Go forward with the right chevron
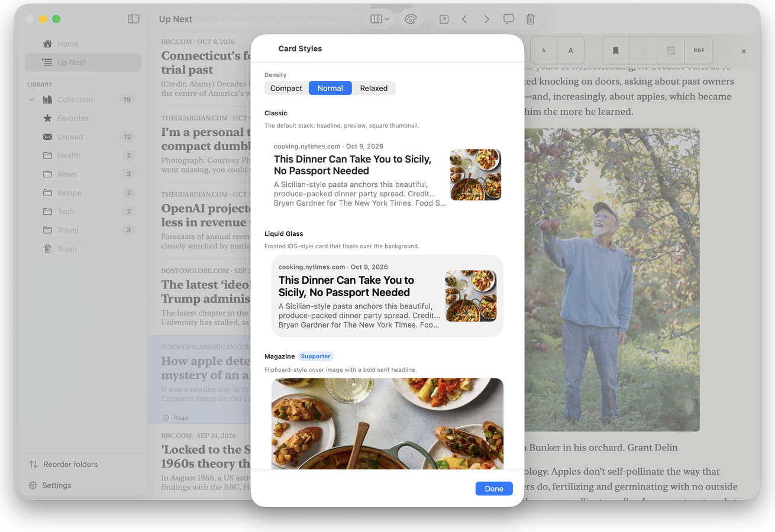This screenshot has height=532, width=775. click(x=486, y=19)
